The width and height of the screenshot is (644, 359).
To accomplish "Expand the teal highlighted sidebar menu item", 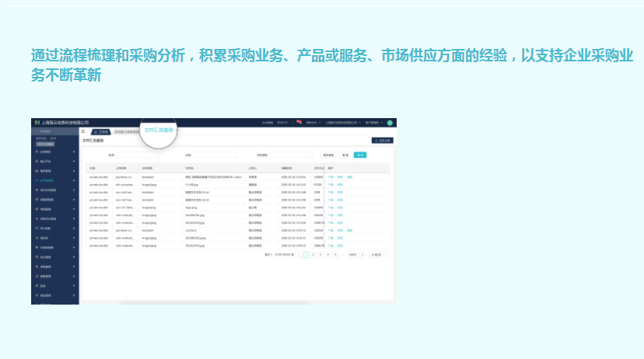I will (x=55, y=180).
